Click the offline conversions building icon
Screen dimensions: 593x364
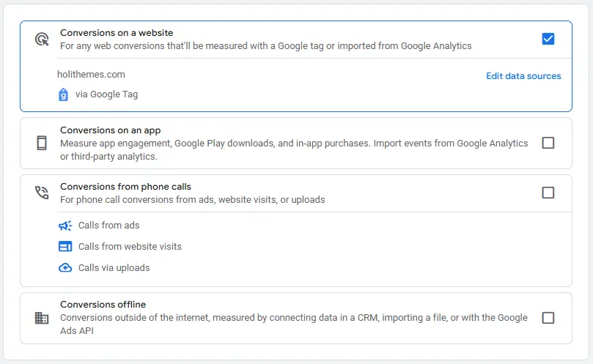[x=42, y=318]
